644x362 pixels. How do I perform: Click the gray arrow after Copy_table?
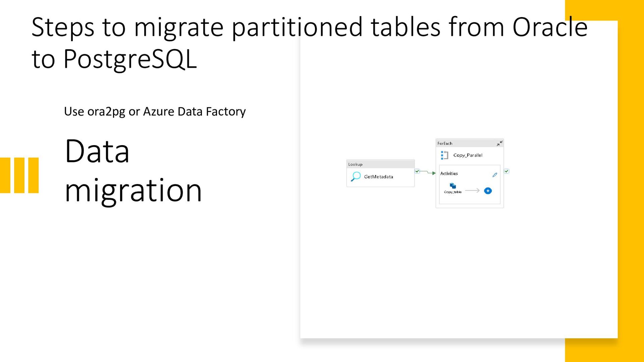tap(472, 190)
